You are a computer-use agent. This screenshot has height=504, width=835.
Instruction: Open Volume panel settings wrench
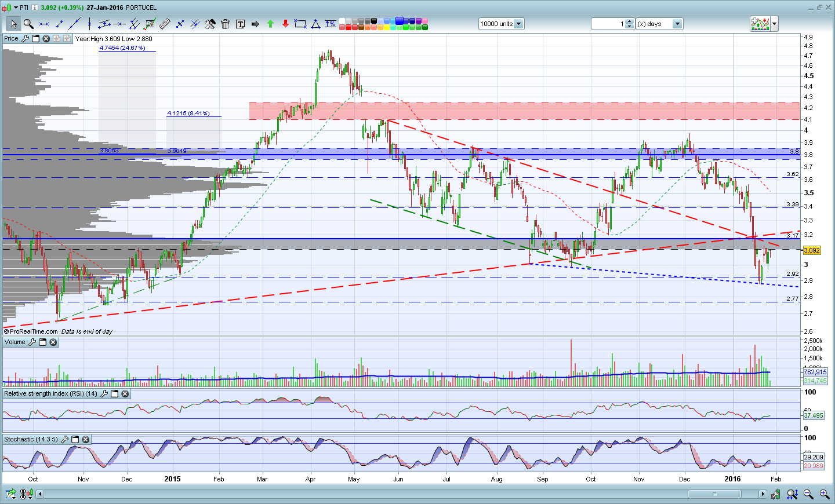(x=32, y=342)
